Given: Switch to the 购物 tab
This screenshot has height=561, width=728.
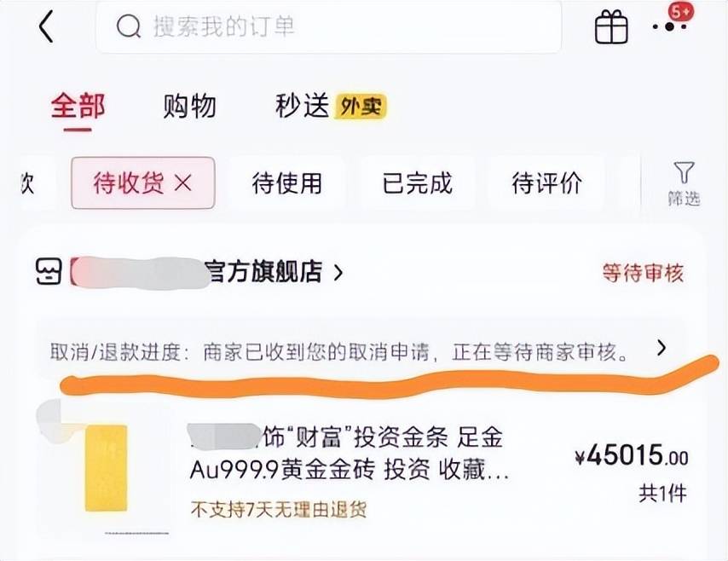Looking at the screenshot, I should coord(189,107).
